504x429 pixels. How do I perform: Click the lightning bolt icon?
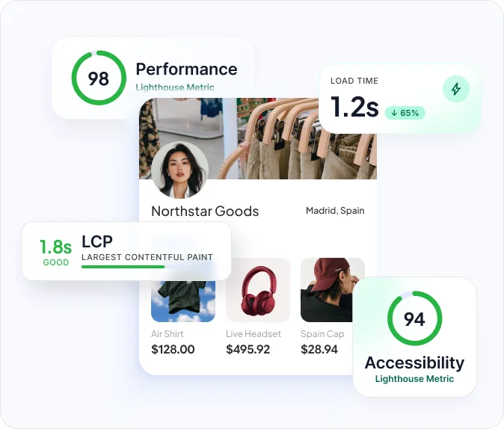456,89
